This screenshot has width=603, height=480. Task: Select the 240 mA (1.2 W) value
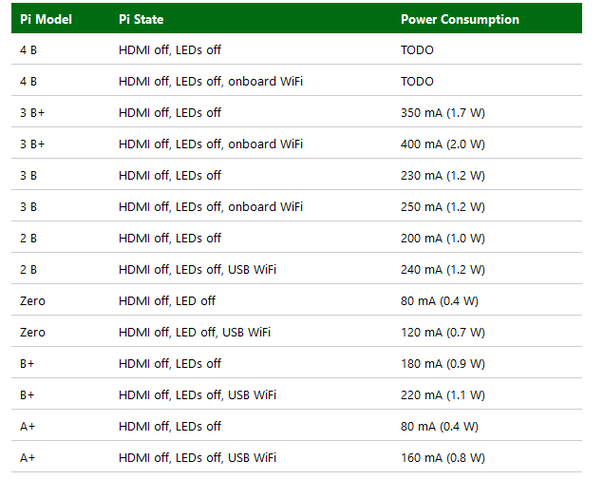coord(443,270)
